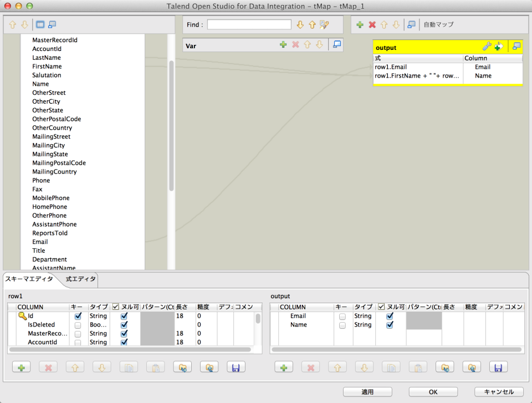Jump to next Find result arrow
Viewport: 532px width, 403px height.
pyautogui.click(x=300, y=25)
